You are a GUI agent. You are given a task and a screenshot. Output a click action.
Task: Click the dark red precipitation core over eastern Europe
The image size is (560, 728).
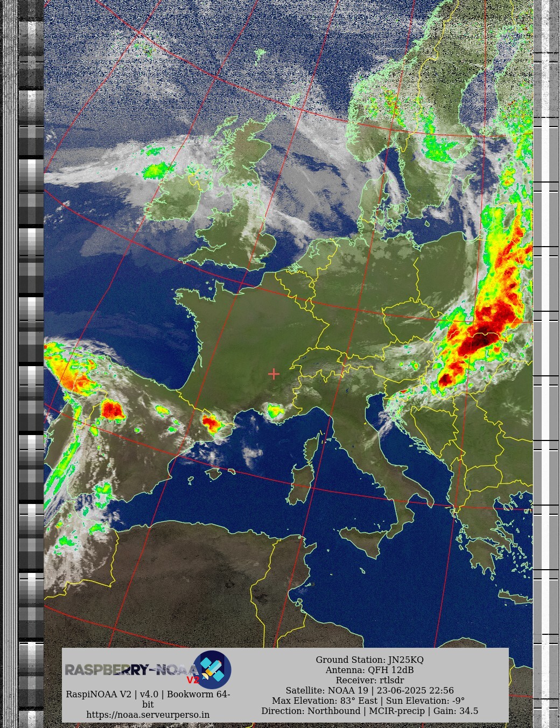(x=481, y=339)
